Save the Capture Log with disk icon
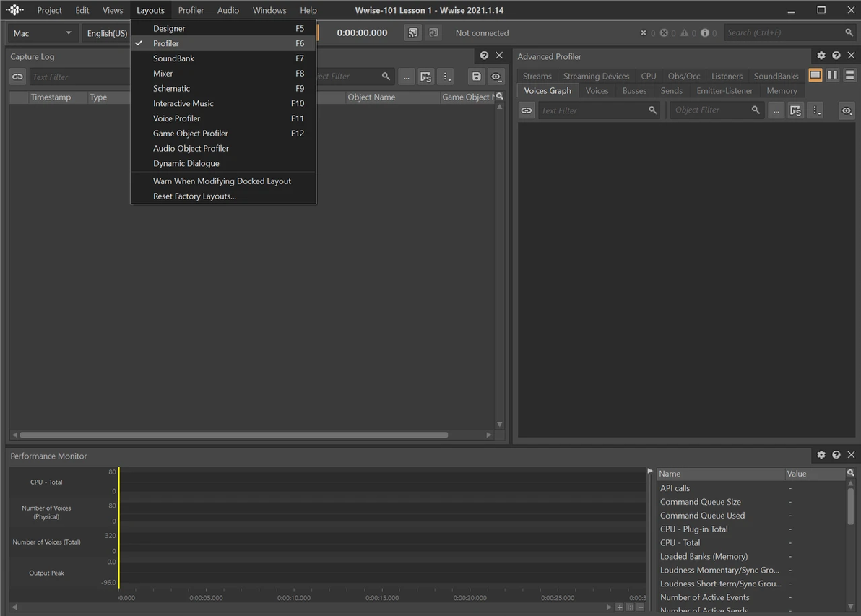 click(x=477, y=77)
